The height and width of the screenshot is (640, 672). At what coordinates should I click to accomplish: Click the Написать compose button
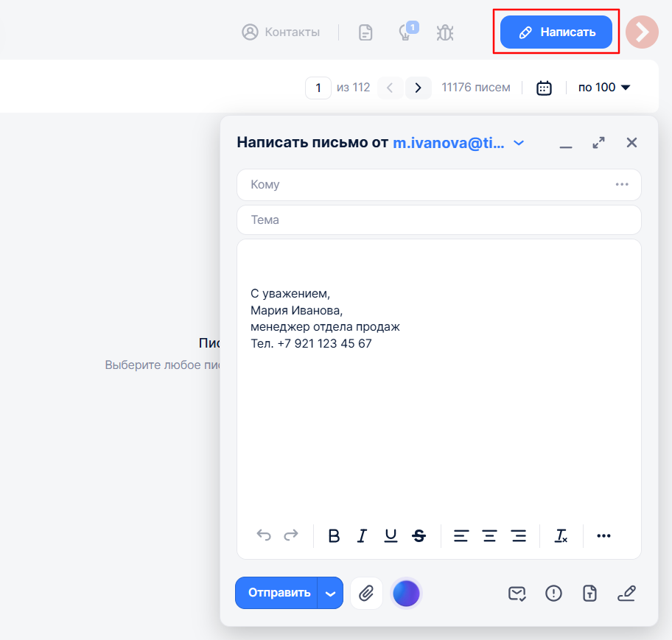click(x=556, y=32)
